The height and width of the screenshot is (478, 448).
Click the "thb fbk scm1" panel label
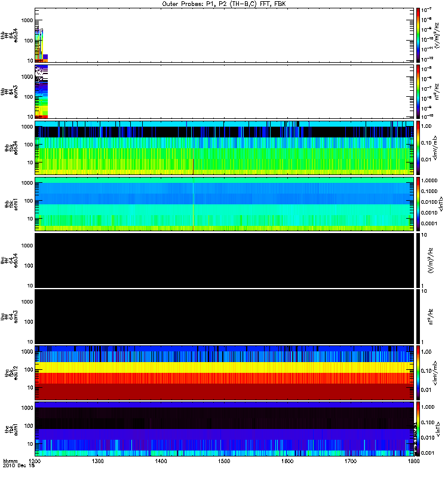coord(11,204)
